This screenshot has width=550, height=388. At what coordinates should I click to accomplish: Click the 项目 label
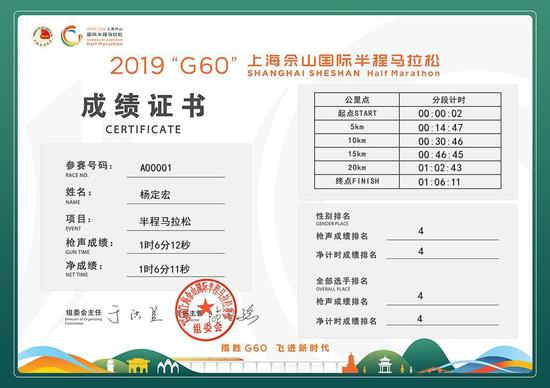click(x=78, y=219)
